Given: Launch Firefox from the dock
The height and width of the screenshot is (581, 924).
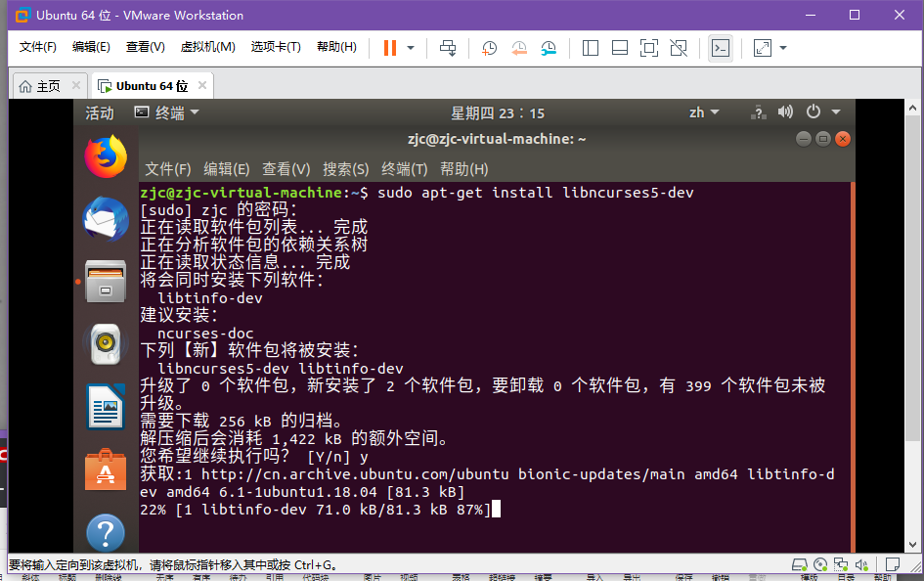Looking at the screenshot, I should (x=106, y=156).
